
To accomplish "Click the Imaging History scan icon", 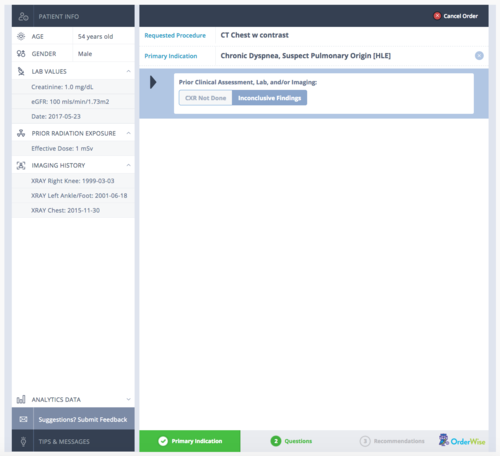I will (x=21, y=165).
